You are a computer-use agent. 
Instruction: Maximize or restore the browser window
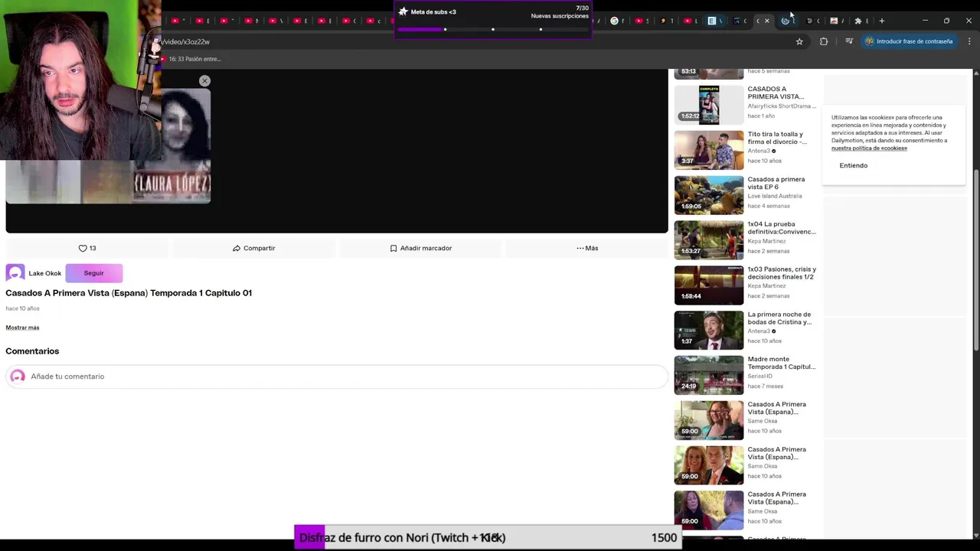(x=946, y=21)
